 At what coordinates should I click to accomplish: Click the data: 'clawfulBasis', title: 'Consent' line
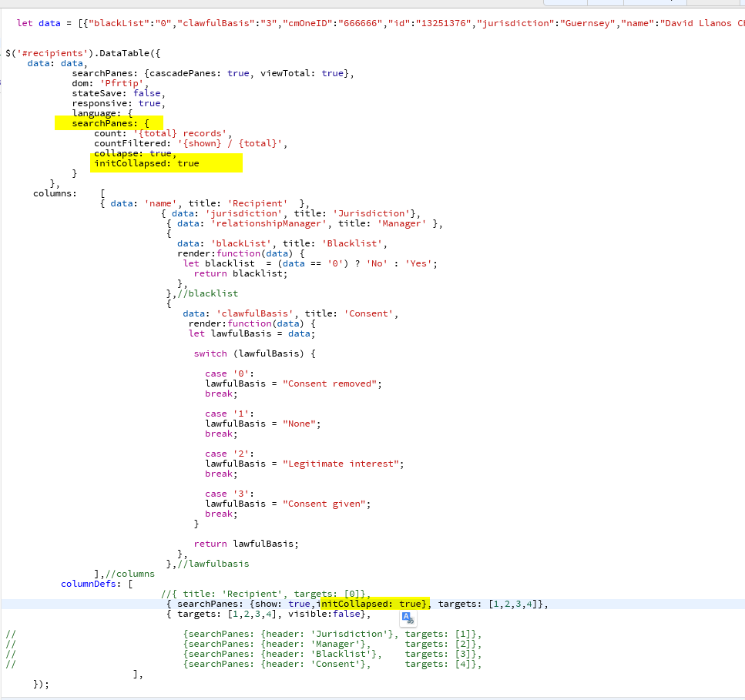click(x=290, y=313)
